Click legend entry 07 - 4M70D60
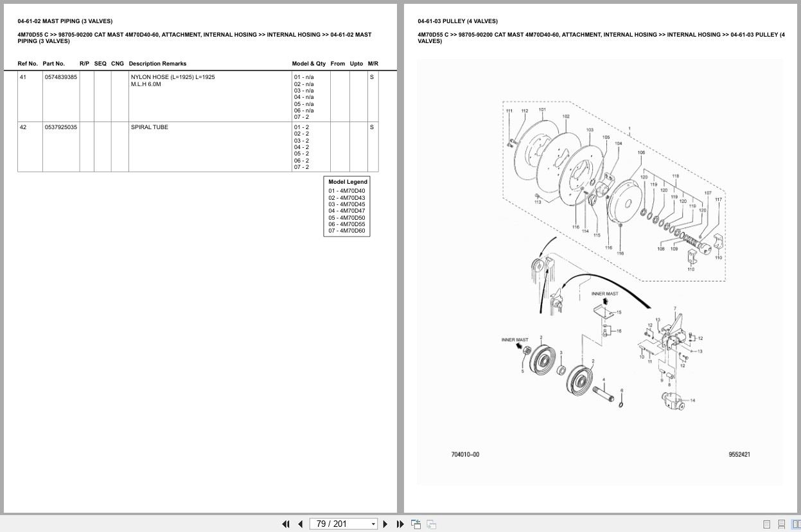This screenshot has width=801, height=532. click(347, 231)
